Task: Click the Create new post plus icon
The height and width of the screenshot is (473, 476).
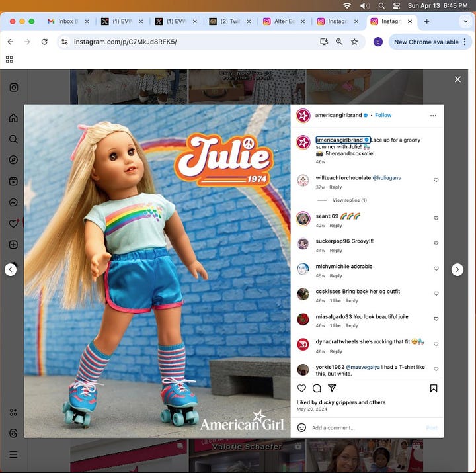Action: 13,245
